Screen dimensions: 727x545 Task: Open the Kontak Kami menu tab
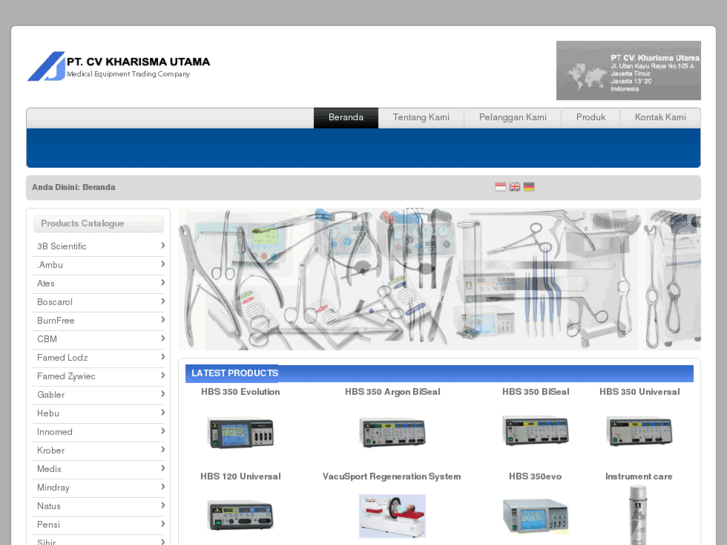point(660,117)
